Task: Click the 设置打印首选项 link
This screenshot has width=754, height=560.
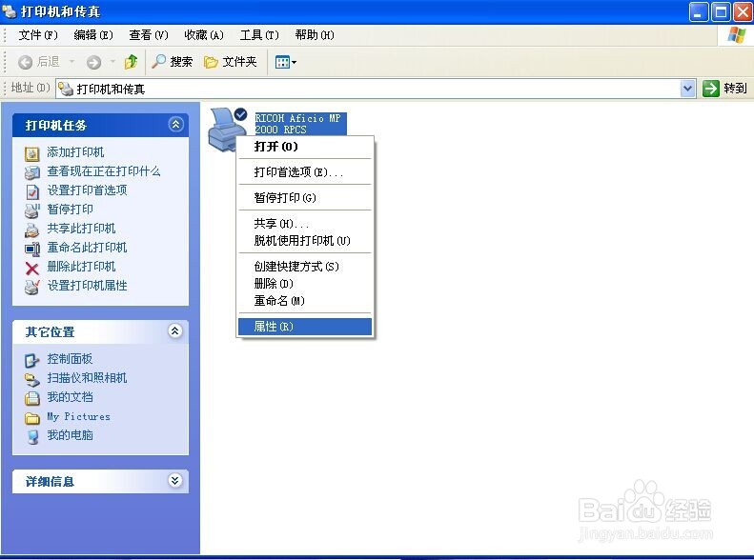Action: pos(87,190)
